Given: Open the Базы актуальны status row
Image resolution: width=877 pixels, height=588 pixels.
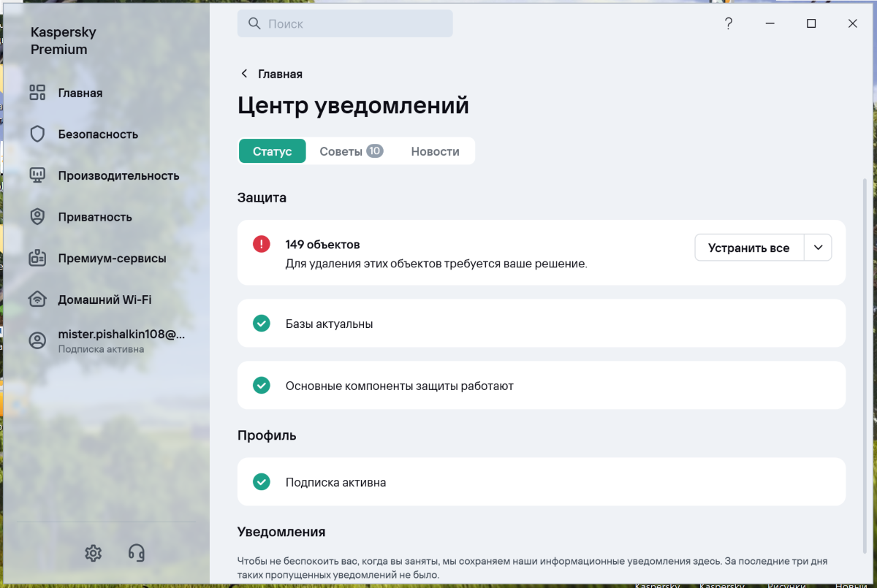Looking at the screenshot, I should coord(542,323).
